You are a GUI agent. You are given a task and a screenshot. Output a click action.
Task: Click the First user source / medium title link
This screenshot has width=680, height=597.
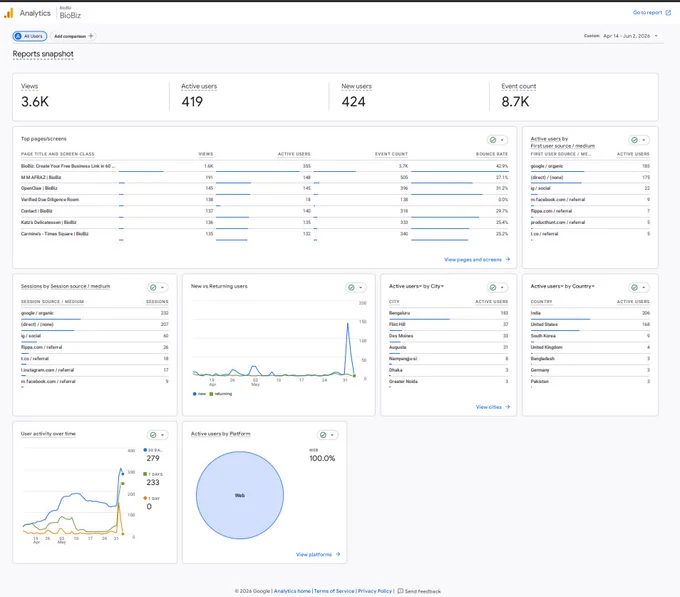562,146
